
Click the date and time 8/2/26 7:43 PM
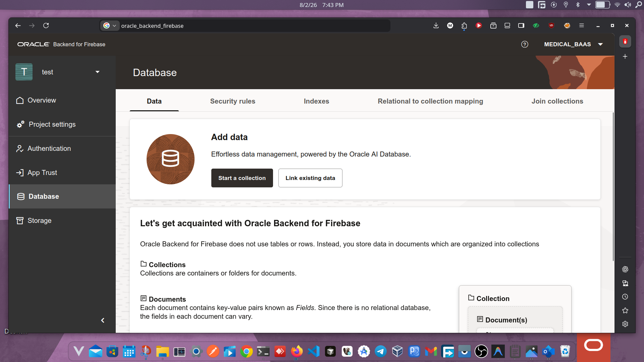[x=321, y=5]
